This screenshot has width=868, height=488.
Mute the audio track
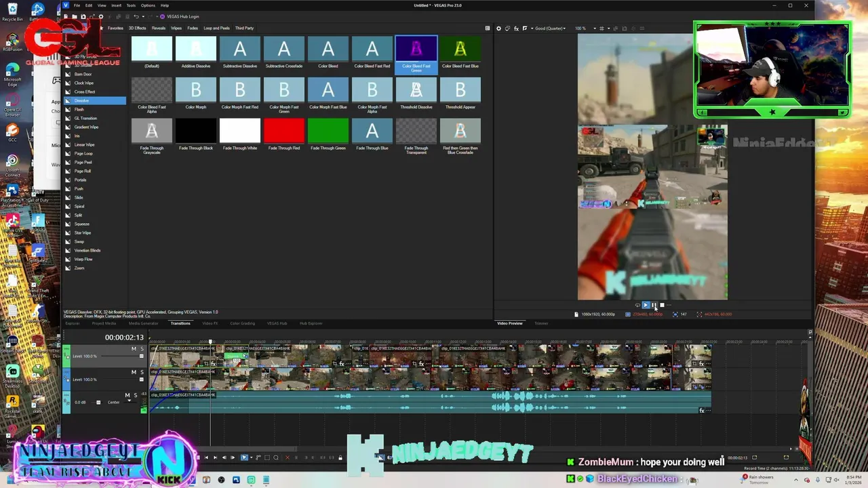(x=127, y=395)
